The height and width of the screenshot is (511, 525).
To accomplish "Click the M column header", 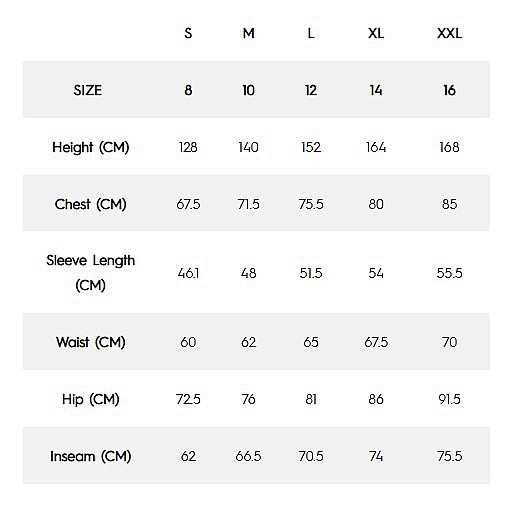I will point(248,33).
